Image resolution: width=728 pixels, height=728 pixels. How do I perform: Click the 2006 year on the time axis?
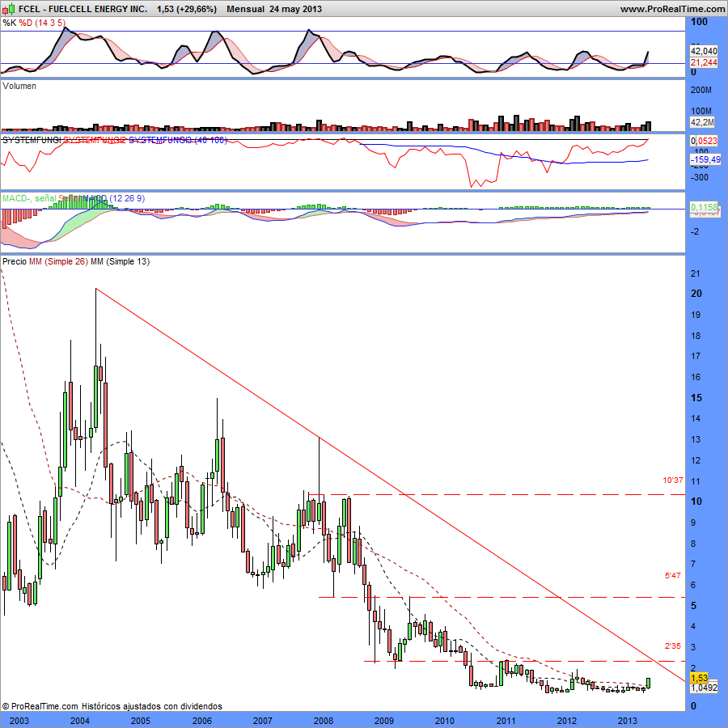(202, 721)
